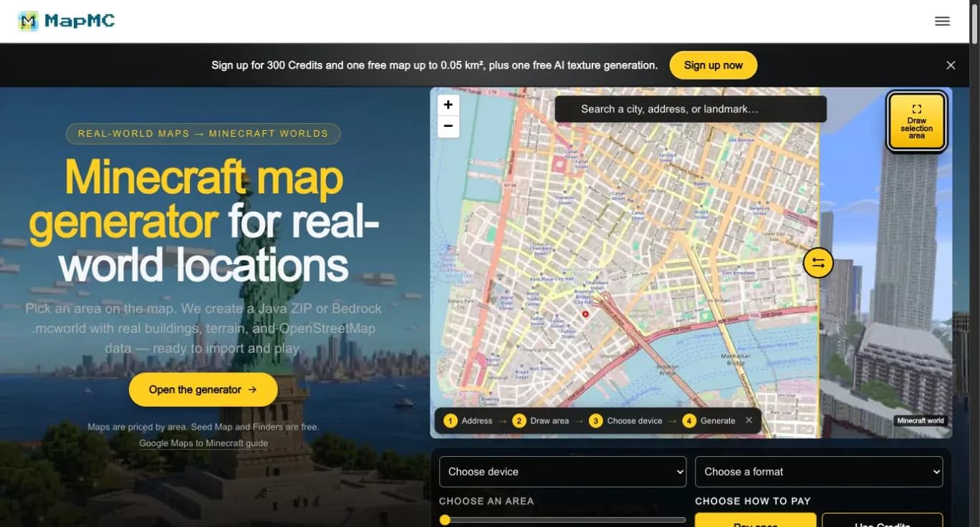Click Open the generator button

(203, 390)
